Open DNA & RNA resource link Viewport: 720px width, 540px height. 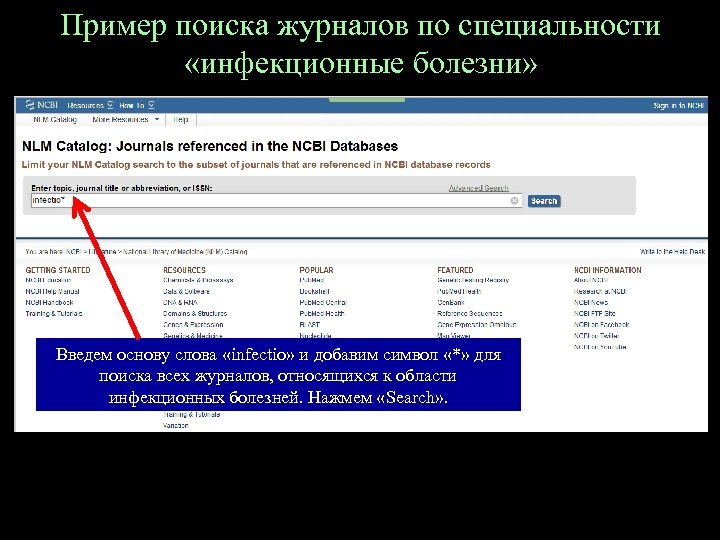[x=180, y=303]
